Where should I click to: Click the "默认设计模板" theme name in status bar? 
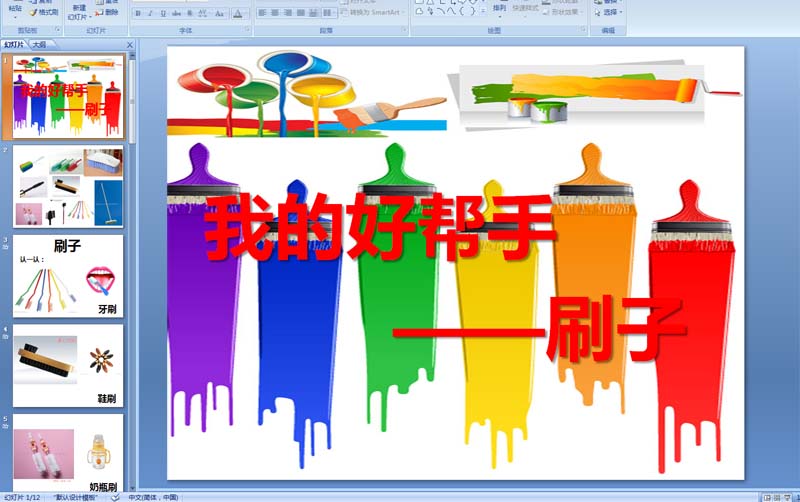click(x=76, y=497)
